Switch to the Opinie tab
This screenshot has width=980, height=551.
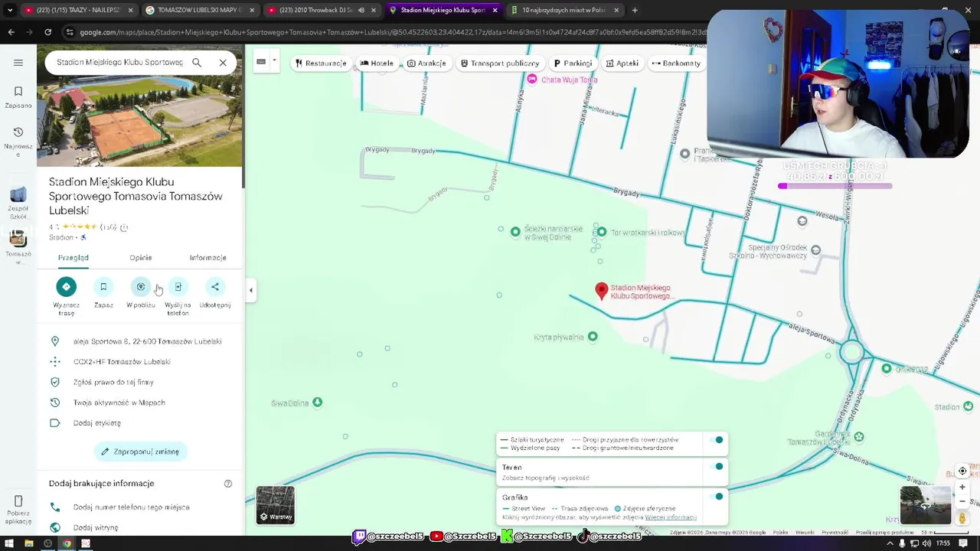tap(140, 258)
